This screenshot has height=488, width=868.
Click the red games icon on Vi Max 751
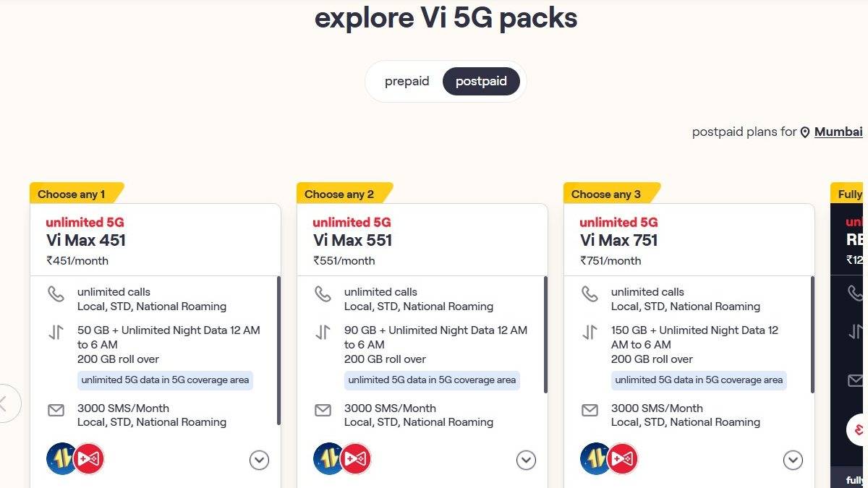pos(624,458)
